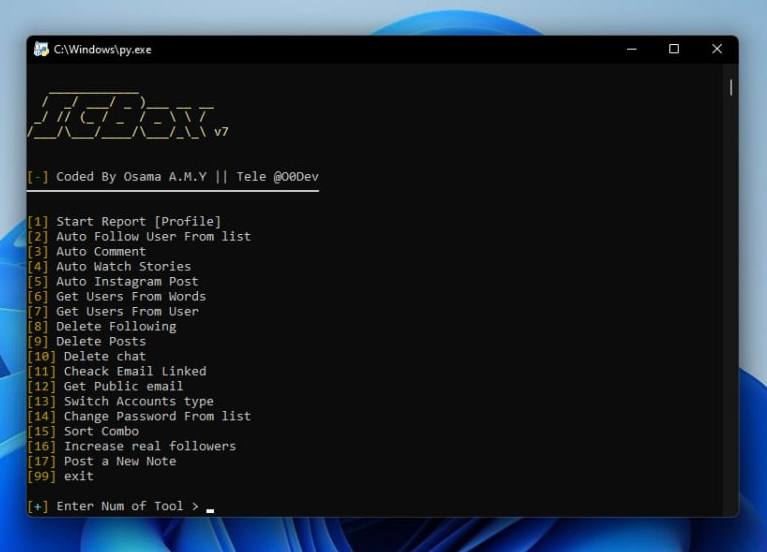
Task: Click 'Change Password From list' line
Action: (139, 416)
